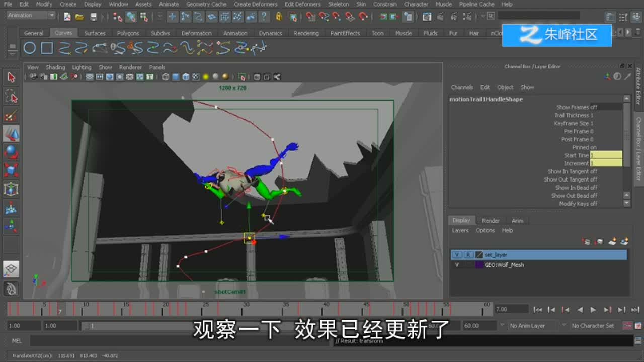644x362 pixels.
Task: Toggle the viewport wireframe cube icon
Action: 166,77
